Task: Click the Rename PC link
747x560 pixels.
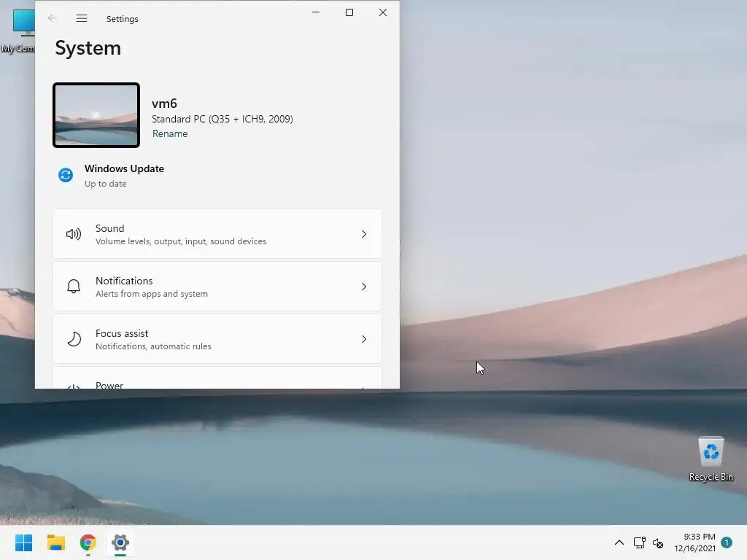Action: [169, 134]
